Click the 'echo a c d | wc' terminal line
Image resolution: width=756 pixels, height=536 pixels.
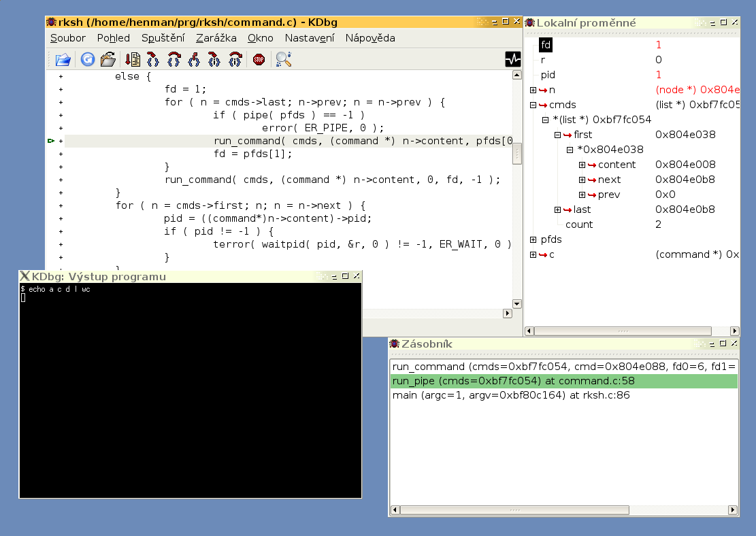click(55, 289)
